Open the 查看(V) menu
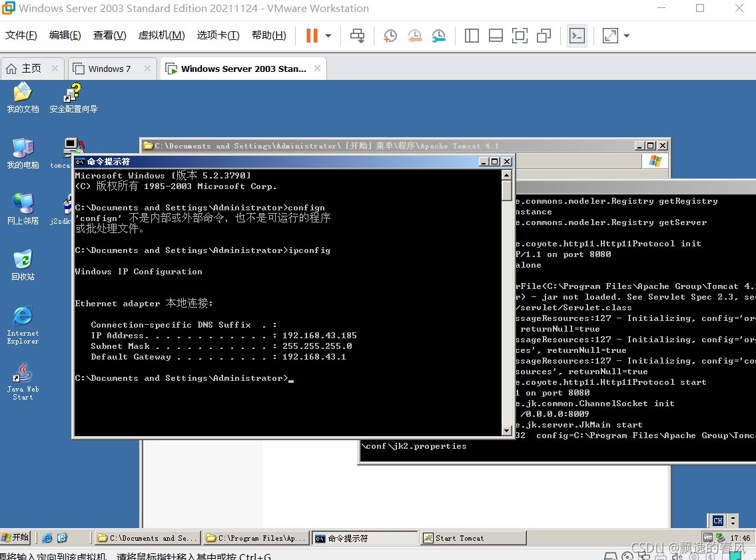This screenshot has width=756, height=560. pos(109,35)
